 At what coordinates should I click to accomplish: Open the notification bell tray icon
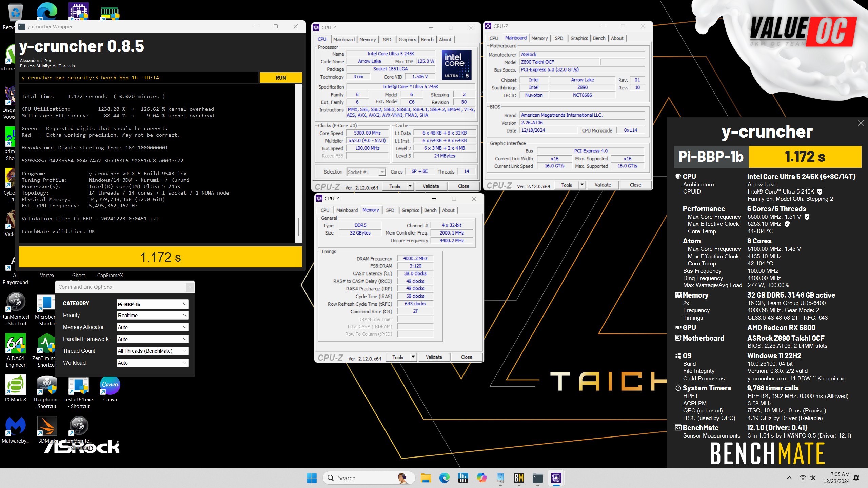(x=857, y=478)
